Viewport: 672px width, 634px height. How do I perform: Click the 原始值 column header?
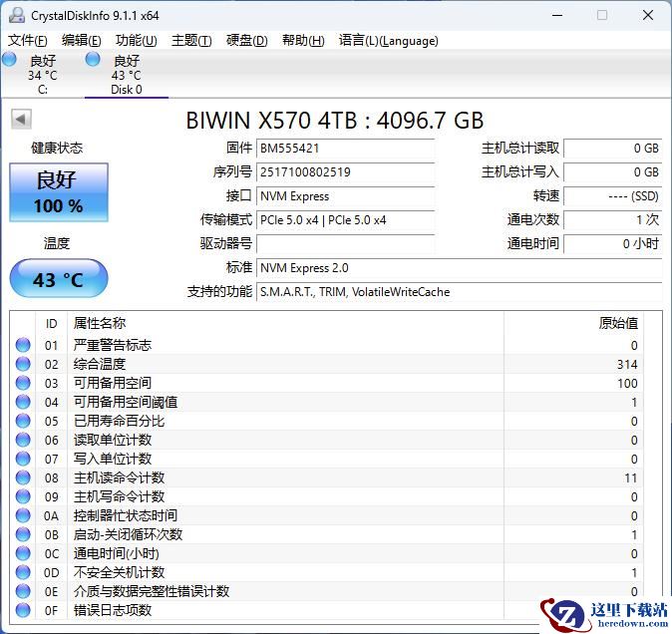pyautogui.click(x=618, y=323)
